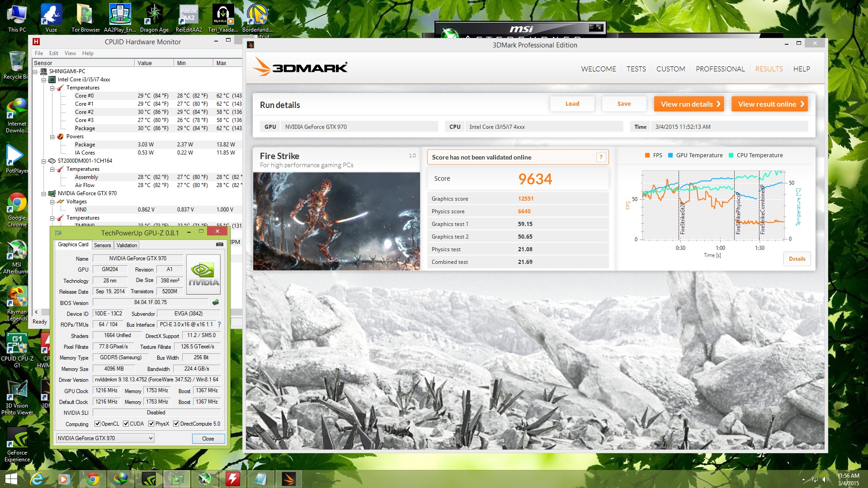Switch to the Sensors tab in GPU-Z
This screenshot has height=488, width=868.
(x=102, y=245)
